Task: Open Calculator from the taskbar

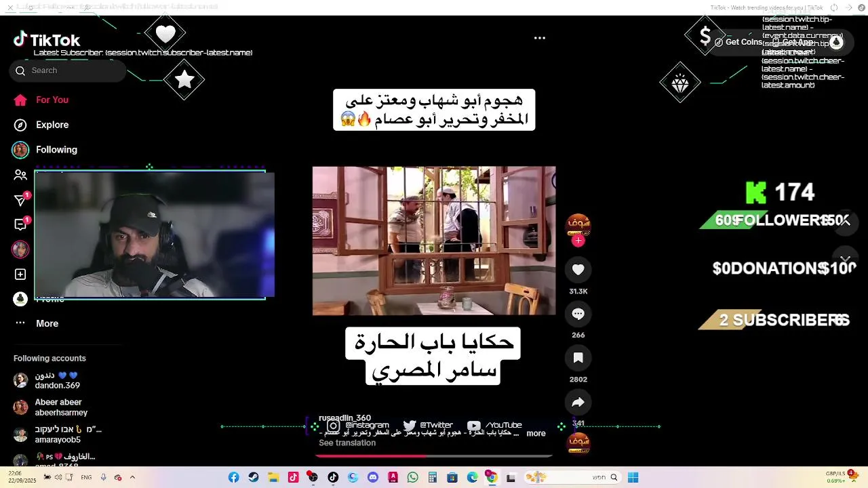Action: (433, 478)
